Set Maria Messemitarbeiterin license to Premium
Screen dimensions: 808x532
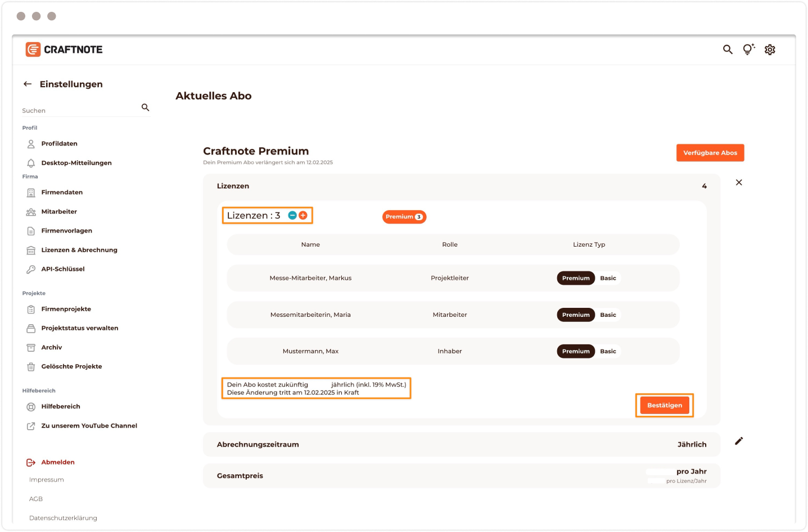(576, 315)
